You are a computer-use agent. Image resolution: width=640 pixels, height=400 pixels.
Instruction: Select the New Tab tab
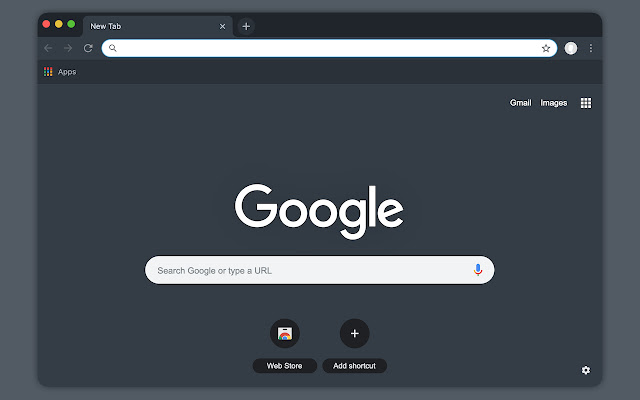pyautogui.click(x=158, y=27)
